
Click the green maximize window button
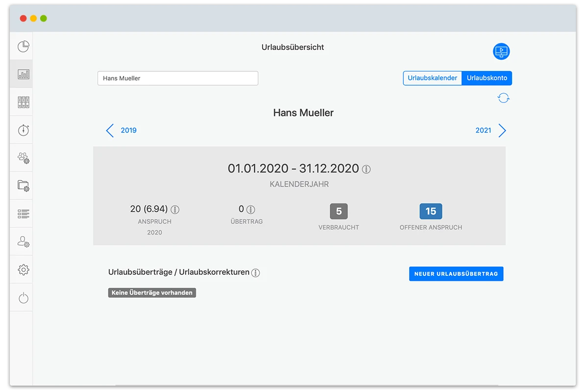click(x=44, y=19)
